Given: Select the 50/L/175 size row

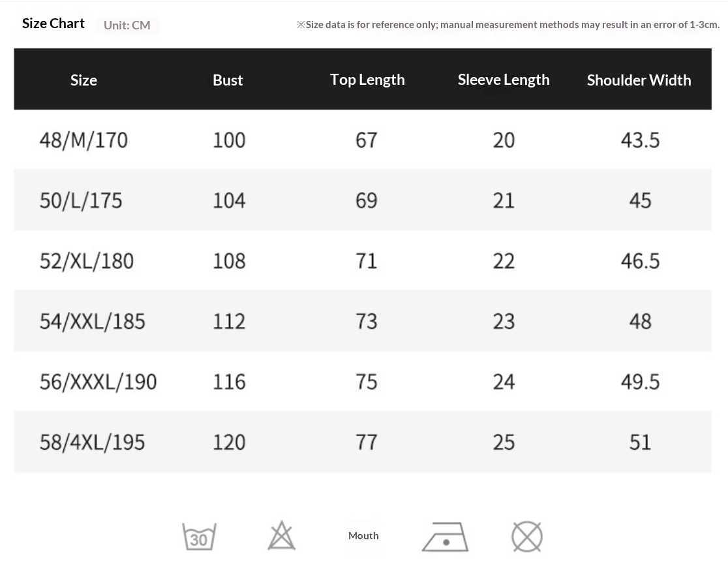Looking at the screenshot, I should pos(81,200).
